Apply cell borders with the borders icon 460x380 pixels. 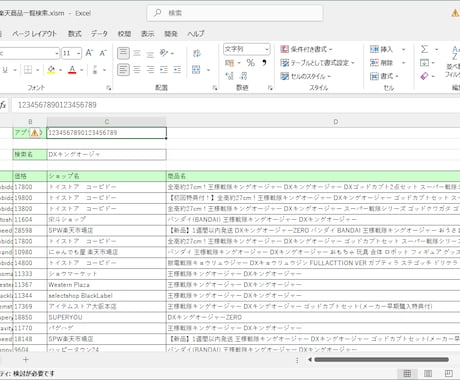[28, 70]
